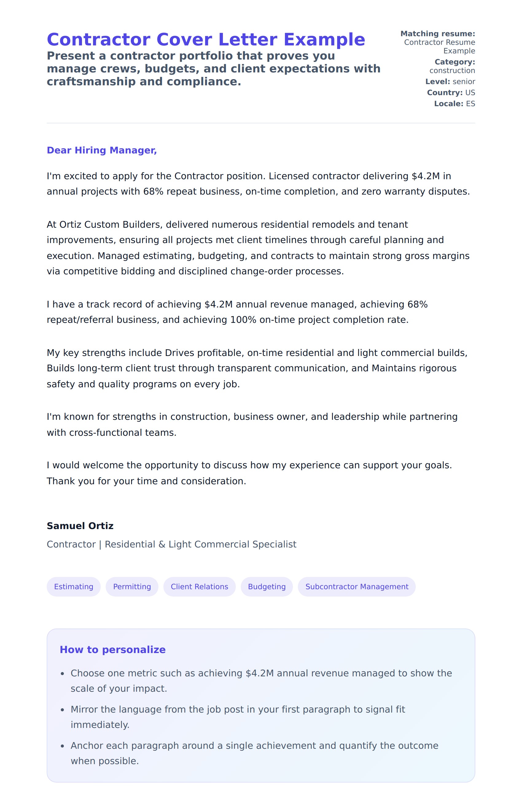Select the Client Relations skill tag
522x812 pixels.
point(199,587)
